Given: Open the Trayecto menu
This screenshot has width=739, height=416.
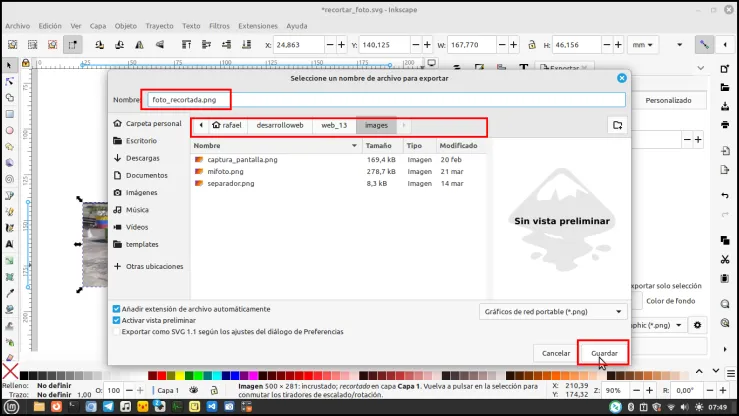Looking at the screenshot, I should [159, 26].
